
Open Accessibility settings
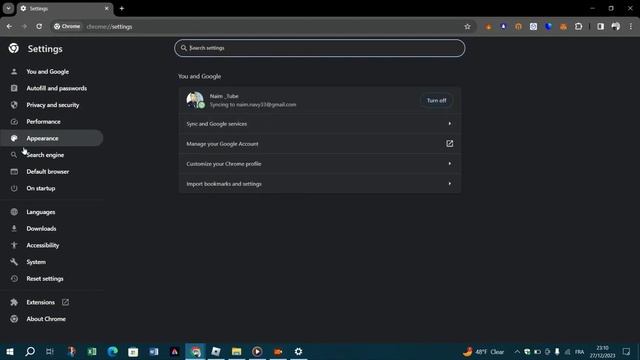click(x=43, y=246)
